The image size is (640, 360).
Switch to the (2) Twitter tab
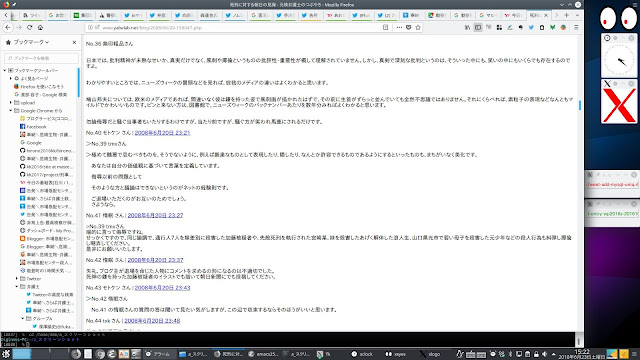386,15
